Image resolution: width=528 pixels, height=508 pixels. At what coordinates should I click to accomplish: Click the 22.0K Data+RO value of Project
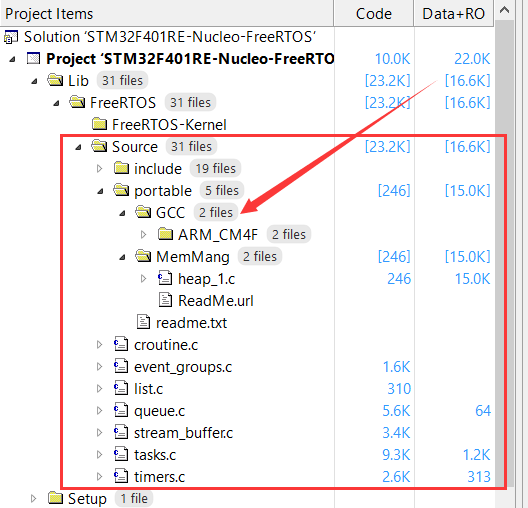tap(472, 59)
